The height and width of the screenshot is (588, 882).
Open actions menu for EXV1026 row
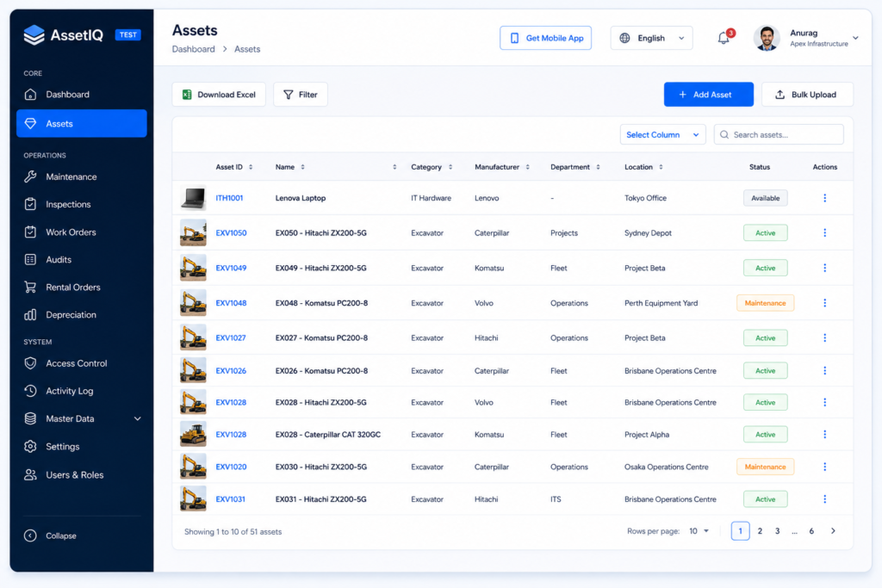(x=824, y=370)
